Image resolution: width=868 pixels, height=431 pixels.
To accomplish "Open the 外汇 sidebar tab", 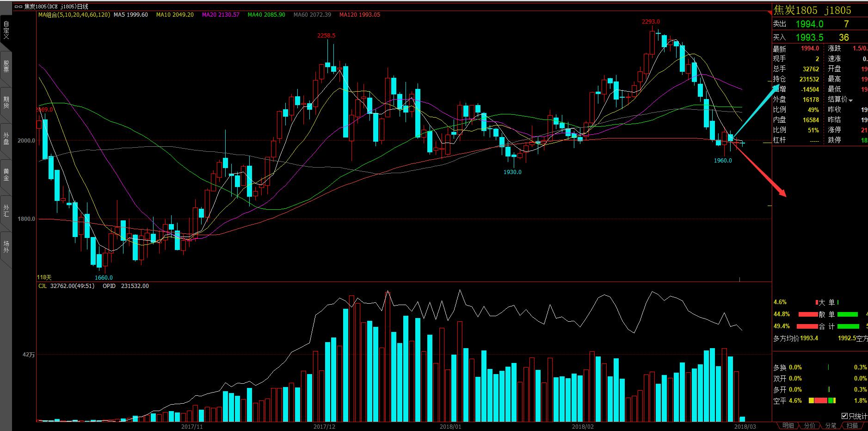I will click(6, 211).
